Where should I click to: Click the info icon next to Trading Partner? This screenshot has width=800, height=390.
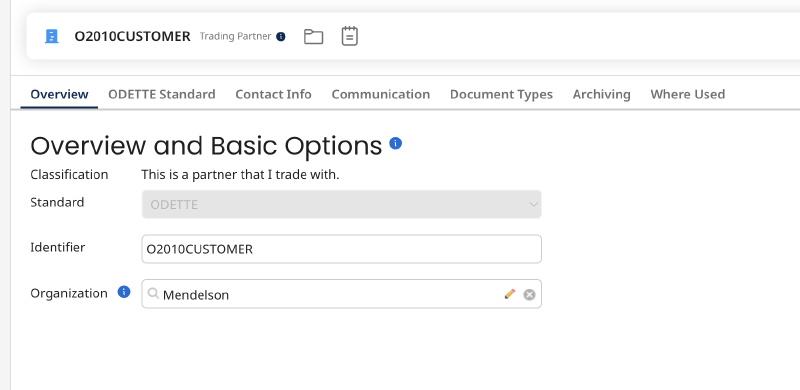pos(281,37)
